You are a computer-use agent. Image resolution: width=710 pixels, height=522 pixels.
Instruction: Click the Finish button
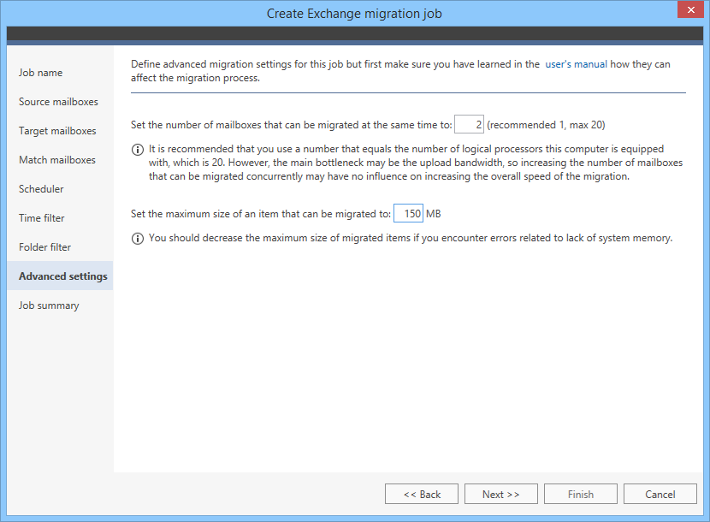coord(580,494)
